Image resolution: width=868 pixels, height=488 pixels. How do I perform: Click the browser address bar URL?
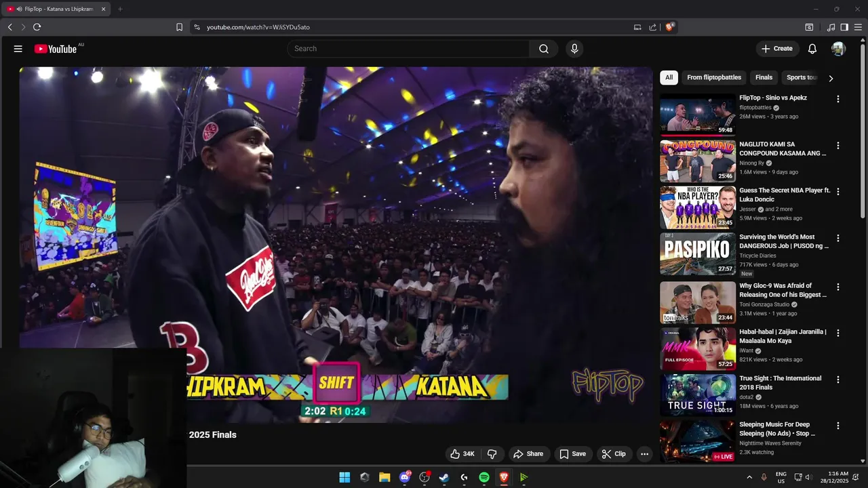258,27
